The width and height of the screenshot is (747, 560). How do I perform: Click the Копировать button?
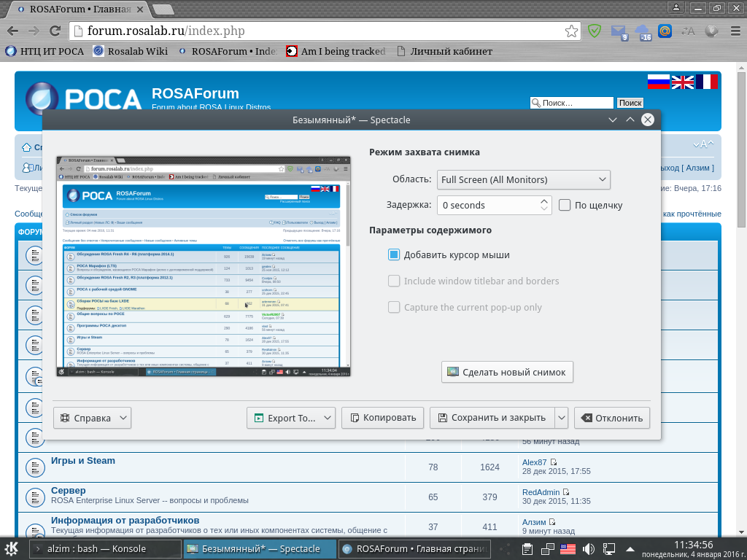click(x=382, y=418)
